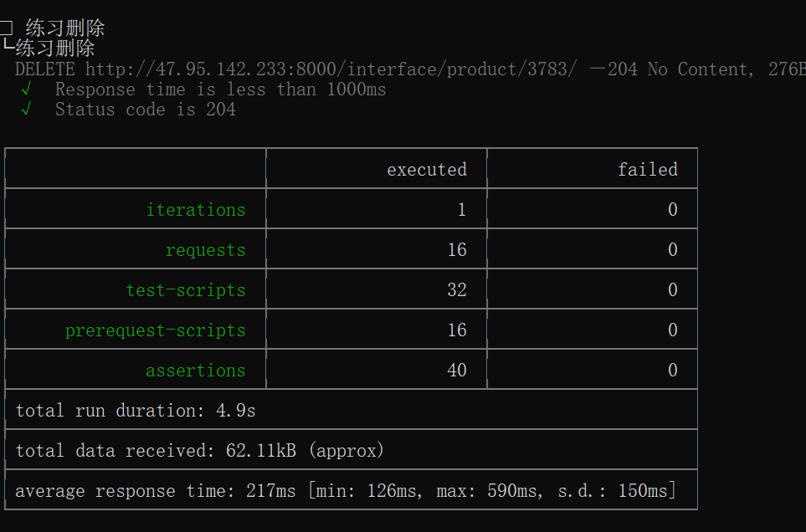
Task: Click the average response time line
Action: 345,491
